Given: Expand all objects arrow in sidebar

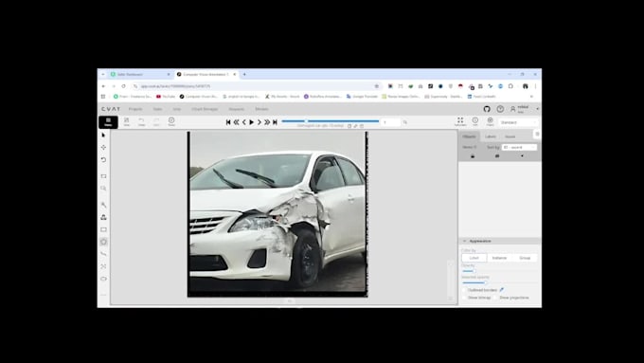Looking at the screenshot, I should tap(522, 156).
